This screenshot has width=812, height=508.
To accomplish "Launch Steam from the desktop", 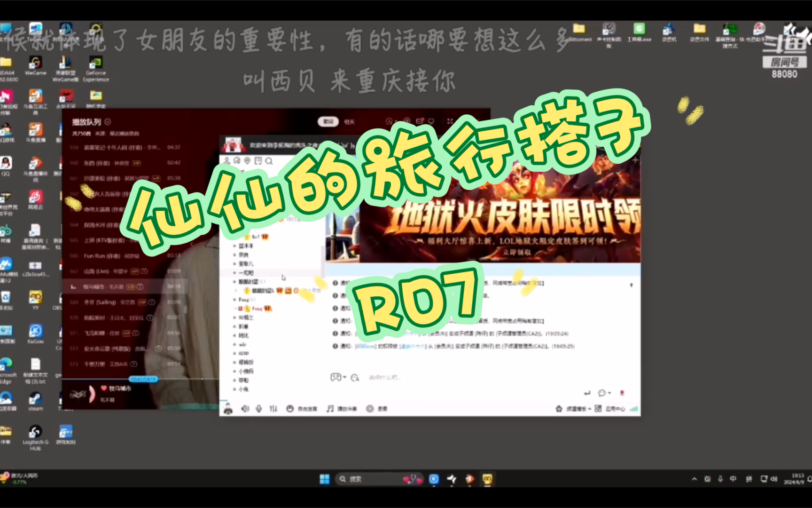I will point(35,402).
